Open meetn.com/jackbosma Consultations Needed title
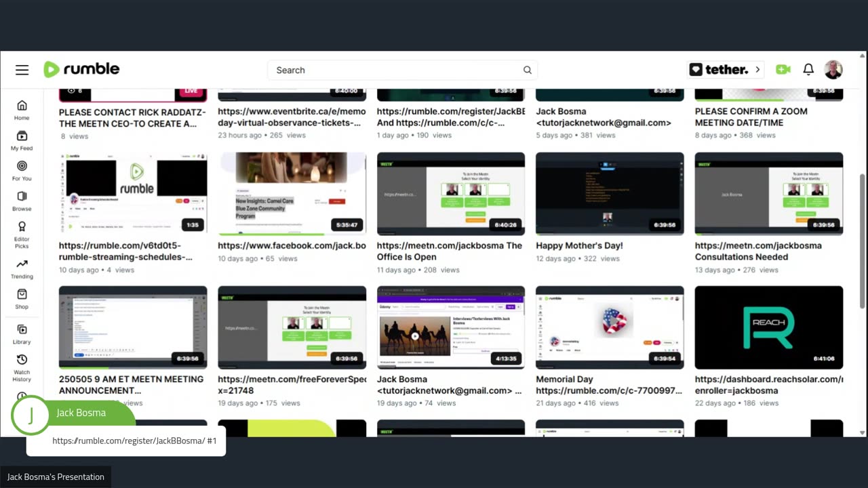 (x=758, y=251)
